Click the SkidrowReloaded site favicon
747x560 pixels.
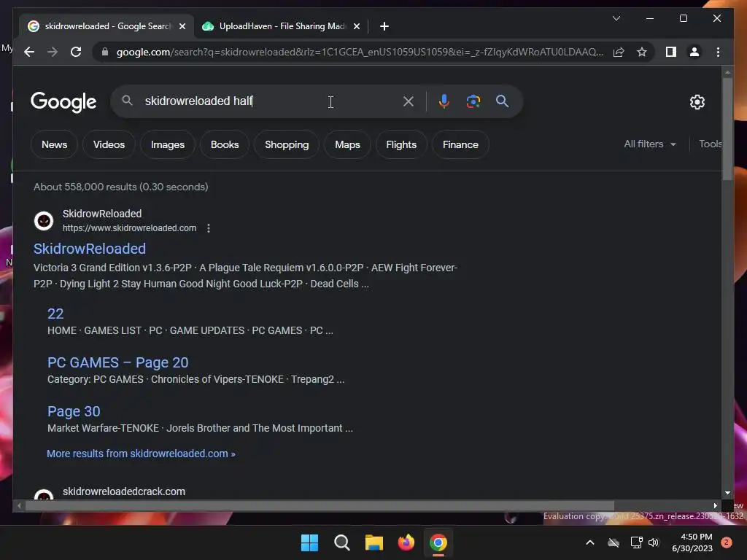point(44,221)
